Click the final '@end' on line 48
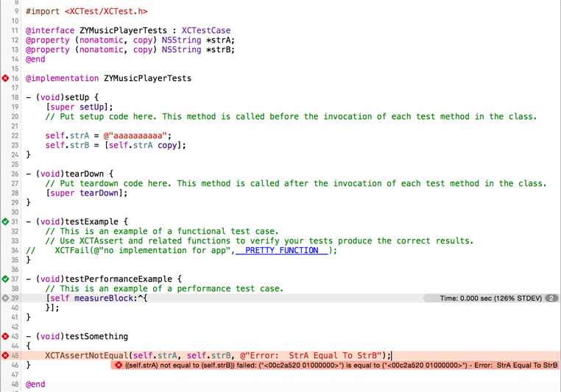This screenshot has width=561, height=392. click(x=35, y=384)
